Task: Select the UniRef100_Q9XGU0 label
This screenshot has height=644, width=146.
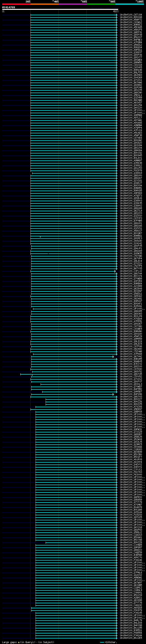Action: pos(131,334)
